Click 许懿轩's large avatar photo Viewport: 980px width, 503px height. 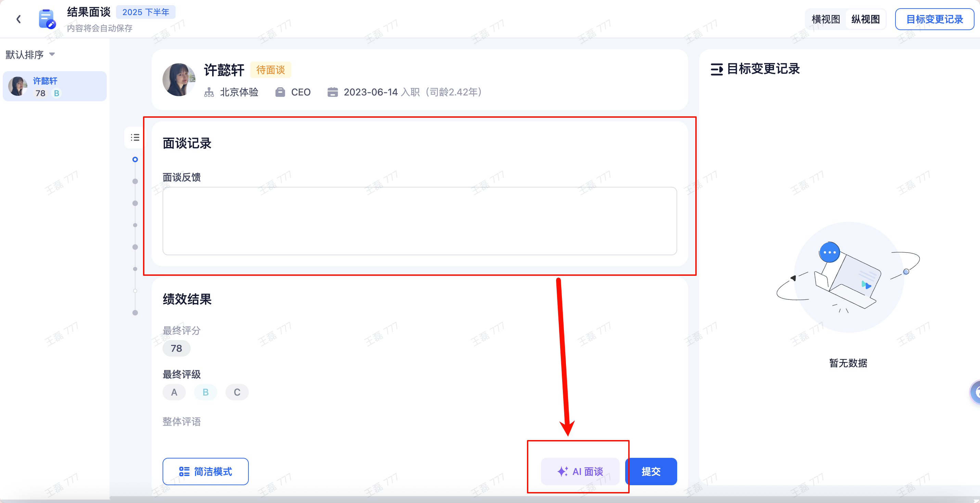[x=179, y=79]
